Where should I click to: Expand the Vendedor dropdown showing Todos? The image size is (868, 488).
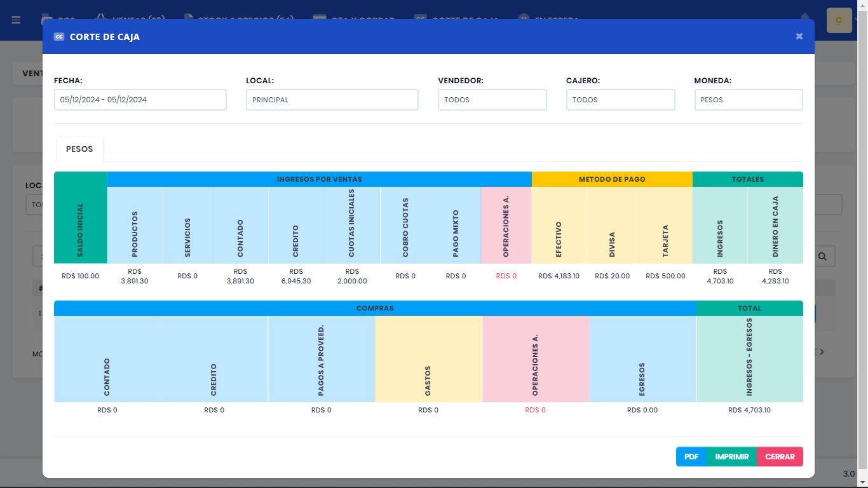click(492, 100)
